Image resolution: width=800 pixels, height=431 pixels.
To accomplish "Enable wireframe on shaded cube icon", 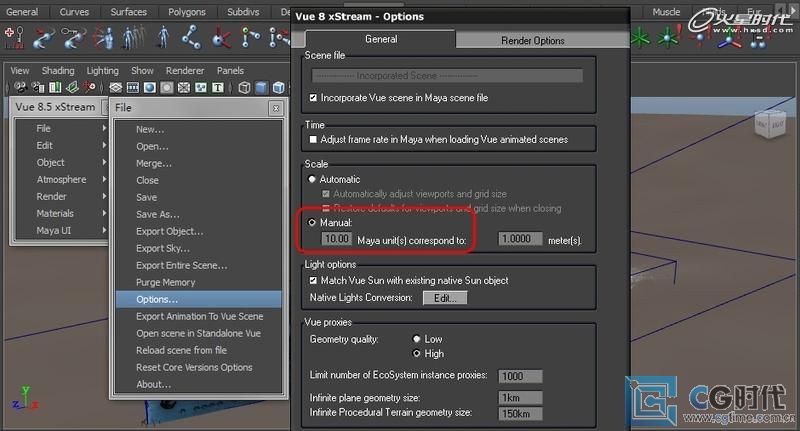I will click(279, 88).
